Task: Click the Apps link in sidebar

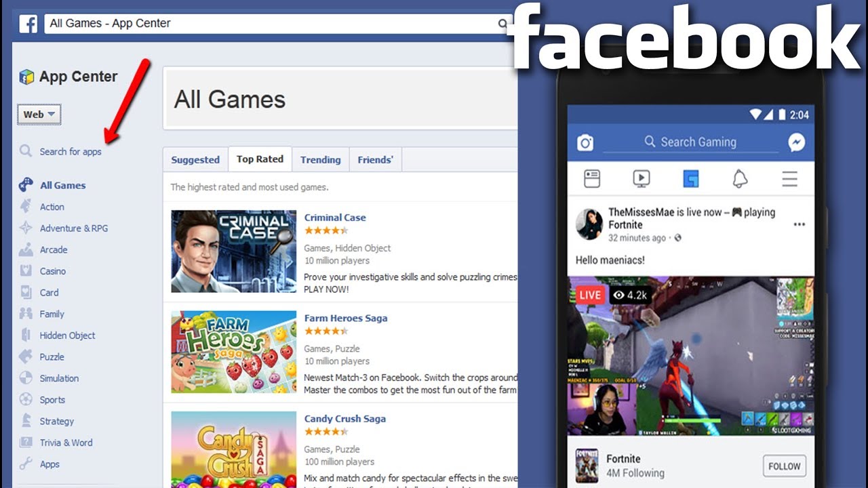Action: (50, 464)
